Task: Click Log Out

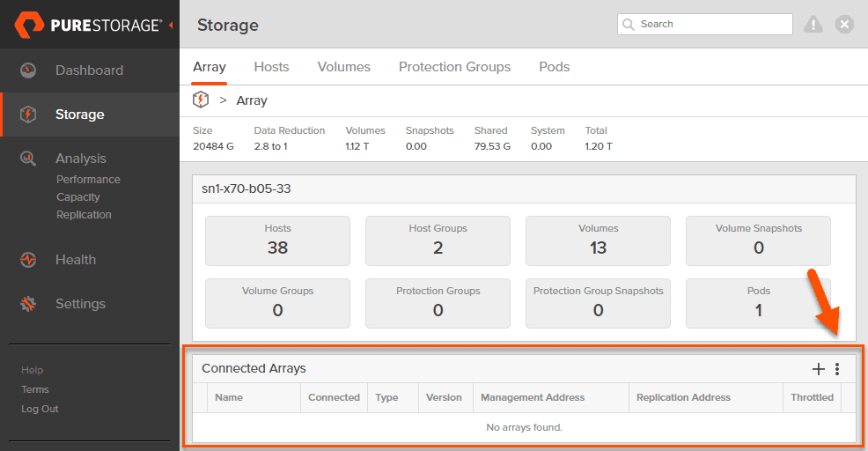Action: (x=40, y=409)
